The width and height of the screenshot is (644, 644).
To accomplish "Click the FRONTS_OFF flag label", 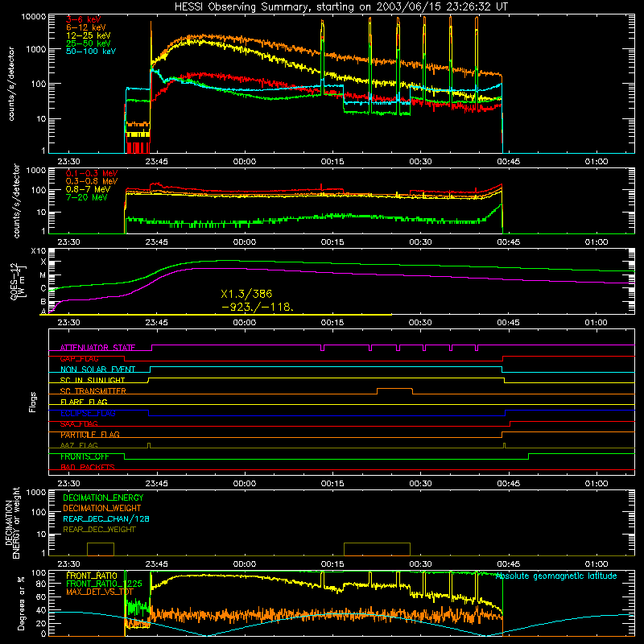I will click(x=85, y=456).
